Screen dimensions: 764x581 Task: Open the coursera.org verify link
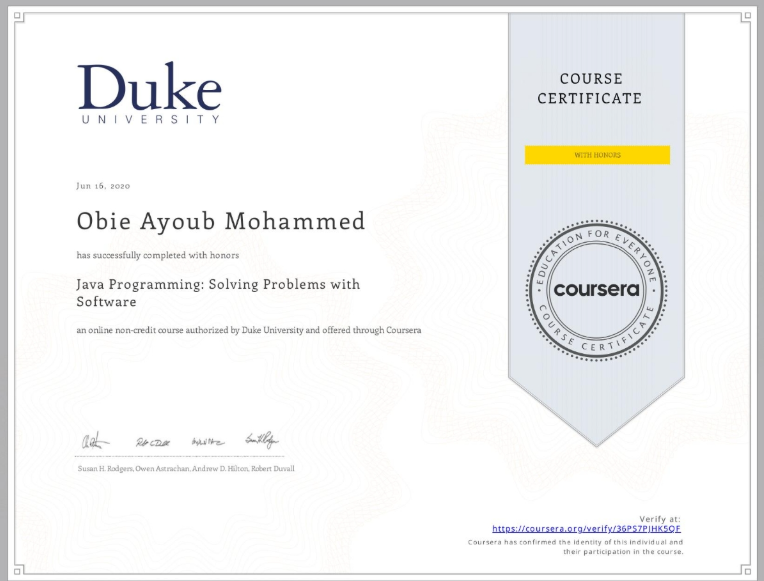[x=586, y=529]
